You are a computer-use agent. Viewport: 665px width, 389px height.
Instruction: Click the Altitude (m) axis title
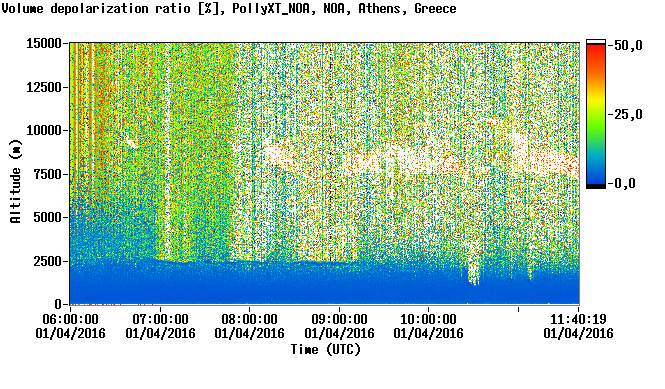(x=15, y=181)
